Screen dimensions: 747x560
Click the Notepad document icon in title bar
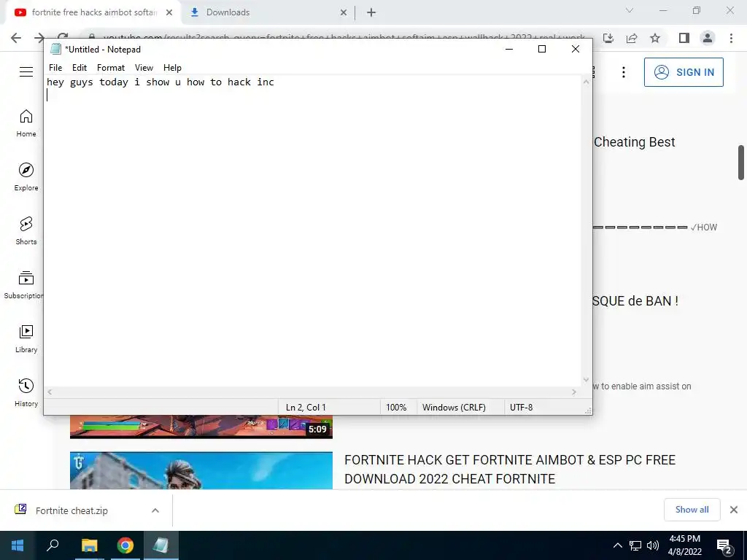point(55,49)
